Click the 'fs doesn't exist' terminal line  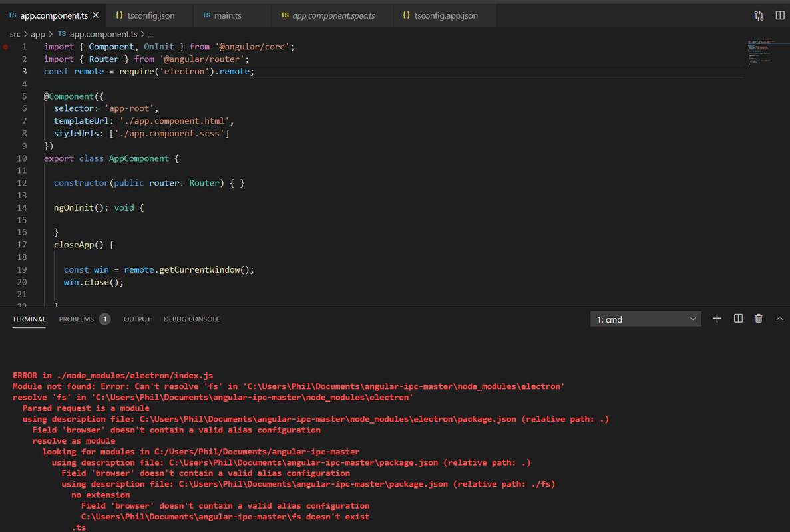[225, 517]
